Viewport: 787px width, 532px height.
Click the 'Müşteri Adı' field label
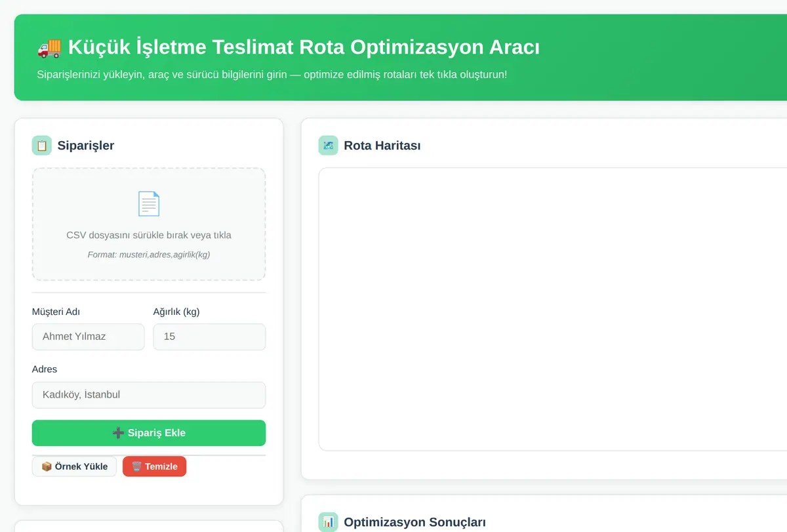coord(56,312)
